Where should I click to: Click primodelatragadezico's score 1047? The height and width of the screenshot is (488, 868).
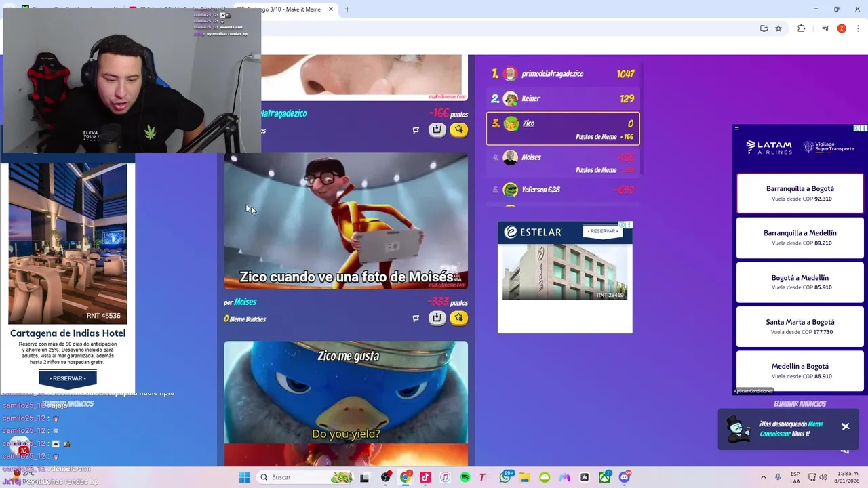click(x=625, y=74)
